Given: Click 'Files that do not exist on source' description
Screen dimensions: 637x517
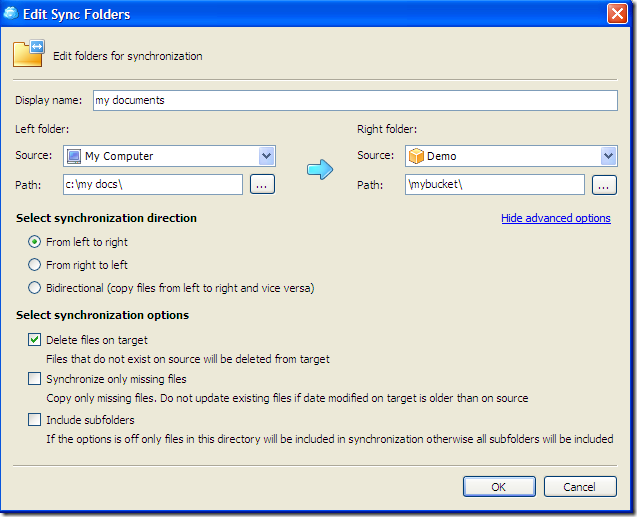Looking at the screenshot, I should (x=188, y=359).
